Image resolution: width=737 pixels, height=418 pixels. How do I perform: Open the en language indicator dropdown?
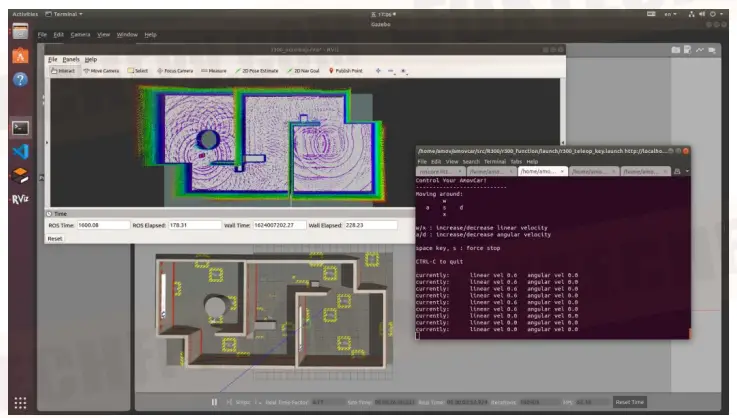[x=670, y=14]
